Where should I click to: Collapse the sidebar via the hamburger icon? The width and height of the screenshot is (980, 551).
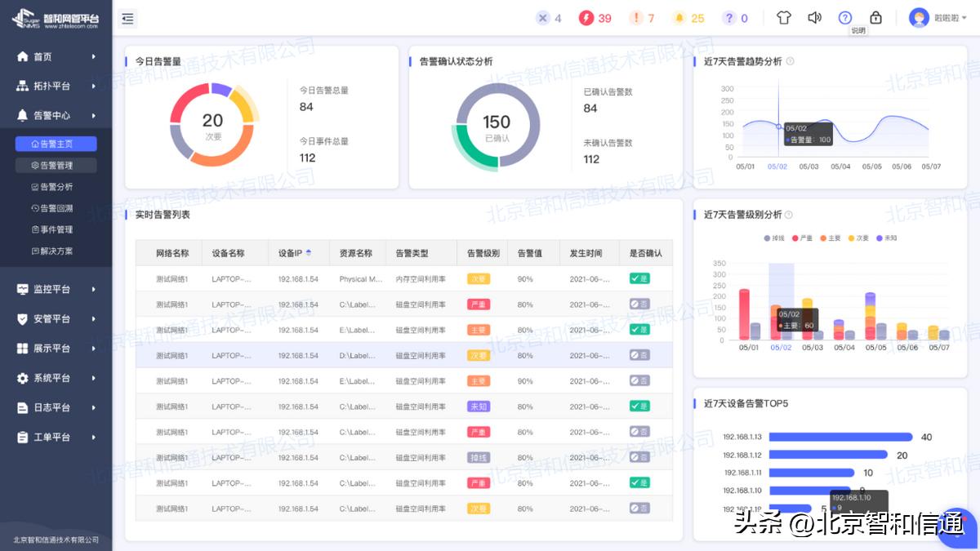pyautogui.click(x=127, y=17)
